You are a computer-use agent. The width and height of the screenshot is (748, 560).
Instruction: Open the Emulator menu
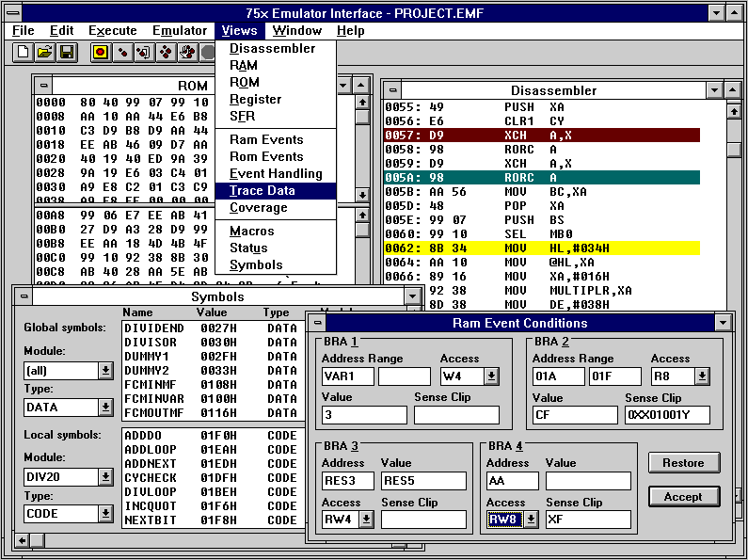(x=180, y=30)
